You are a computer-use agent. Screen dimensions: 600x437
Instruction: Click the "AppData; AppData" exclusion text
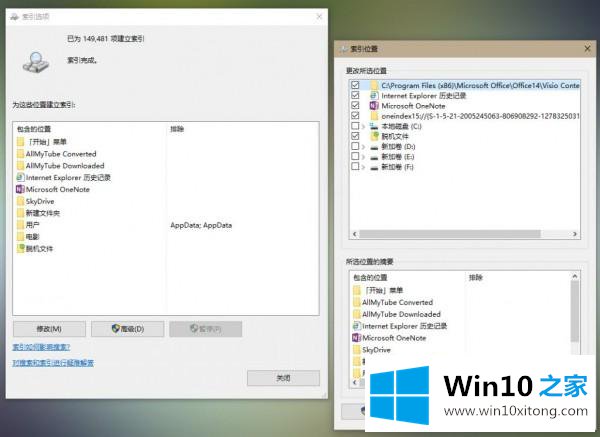(201, 225)
